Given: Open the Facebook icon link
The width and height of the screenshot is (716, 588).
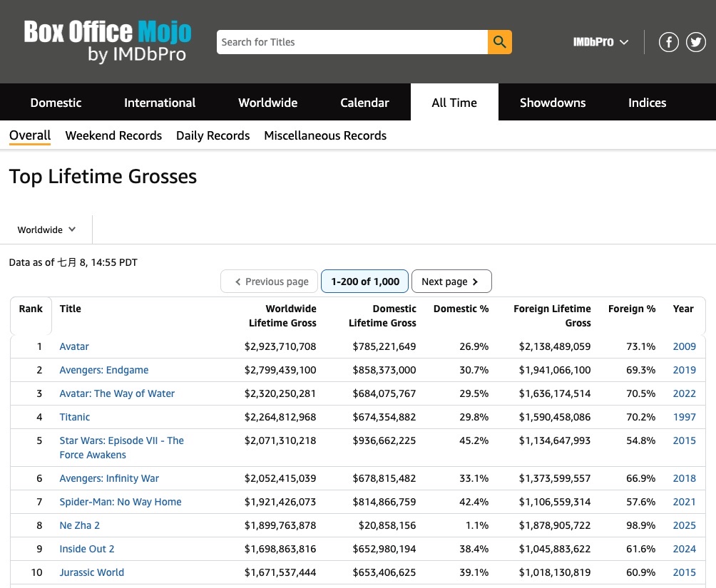Looking at the screenshot, I should [x=668, y=42].
